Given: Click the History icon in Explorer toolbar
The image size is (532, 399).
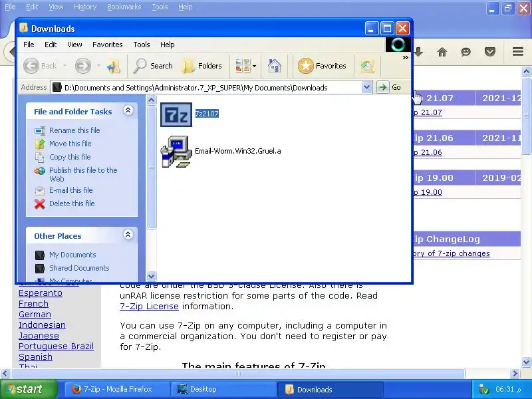Looking at the screenshot, I should 367,66.
